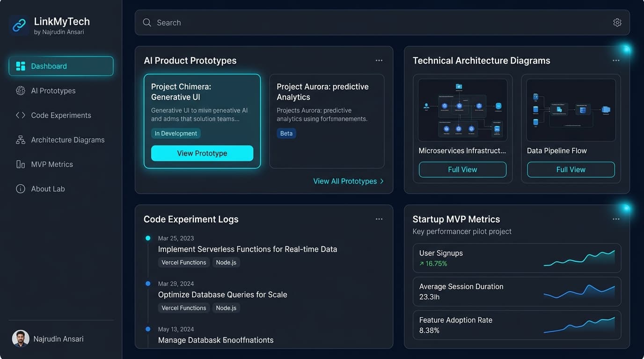Image resolution: width=644 pixels, height=359 pixels.
Task: Expand Code Experiment Logs more options
Action: [379, 219]
